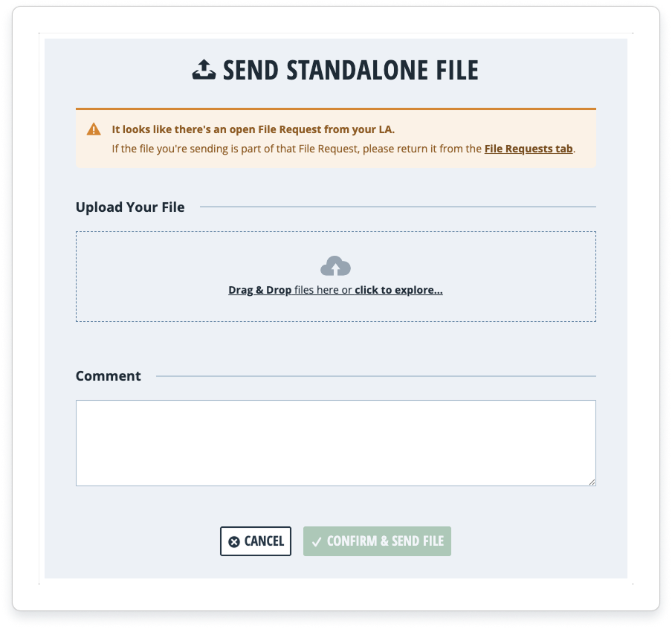Click the dashed file dropzone area
This screenshot has width=672, height=629.
335,277
